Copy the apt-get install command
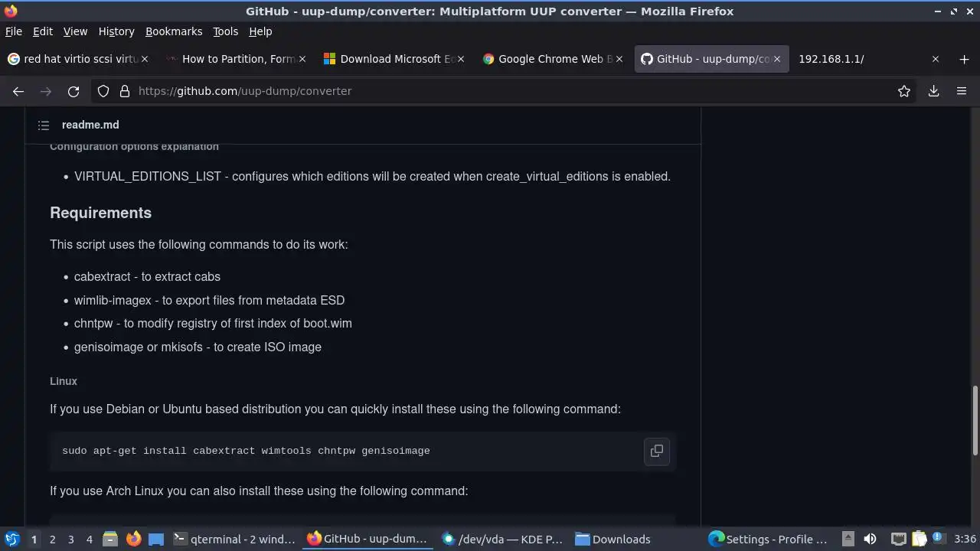 click(x=657, y=451)
